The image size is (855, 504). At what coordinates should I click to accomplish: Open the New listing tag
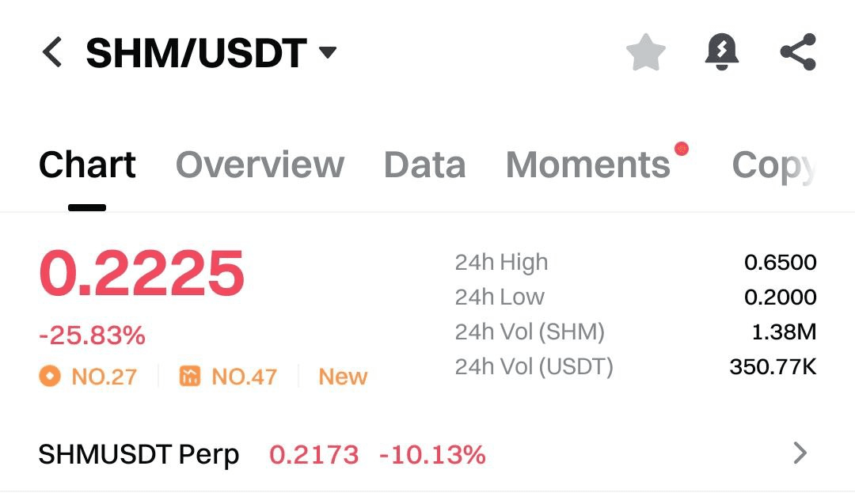coord(343,377)
